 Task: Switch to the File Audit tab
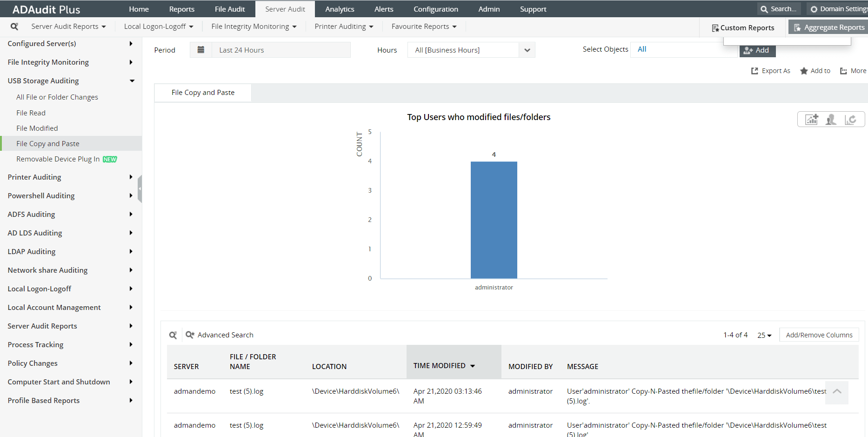click(230, 9)
